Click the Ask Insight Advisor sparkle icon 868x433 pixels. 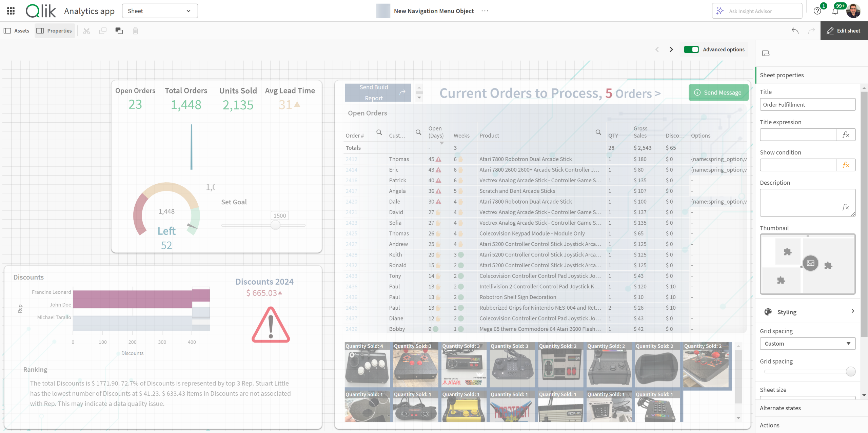point(720,11)
